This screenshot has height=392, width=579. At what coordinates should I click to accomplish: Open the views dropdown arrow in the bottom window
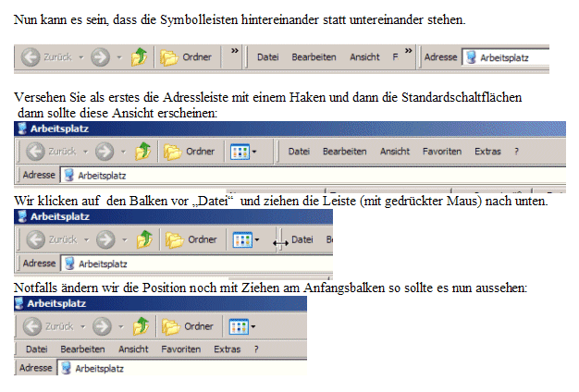point(255,326)
